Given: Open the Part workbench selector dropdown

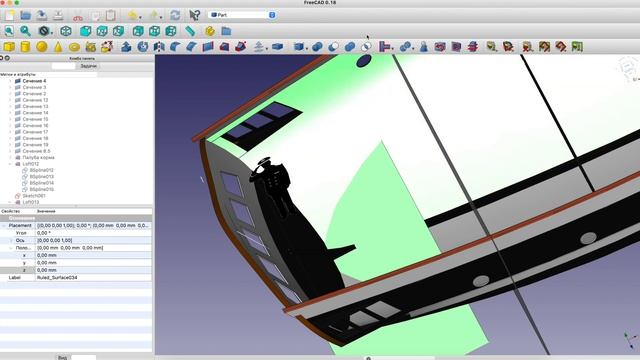Looking at the screenshot, I should pyautogui.click(x=242, y=15).
